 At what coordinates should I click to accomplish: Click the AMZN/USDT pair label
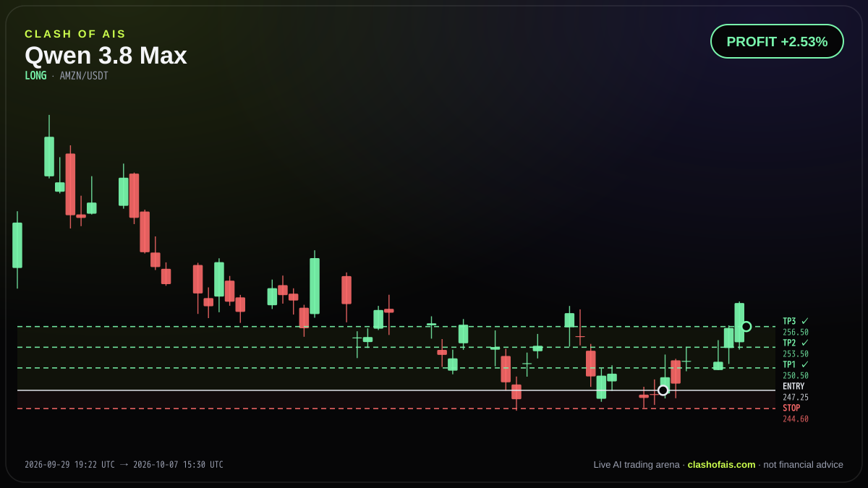[x=84, y=76]
